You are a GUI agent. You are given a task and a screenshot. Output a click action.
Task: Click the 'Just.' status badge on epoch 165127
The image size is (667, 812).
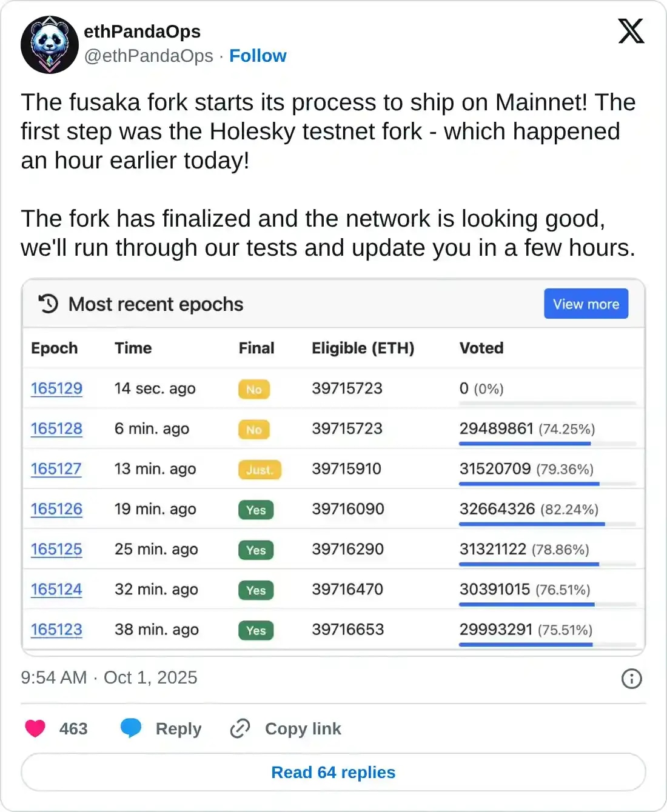pos(259,469)
